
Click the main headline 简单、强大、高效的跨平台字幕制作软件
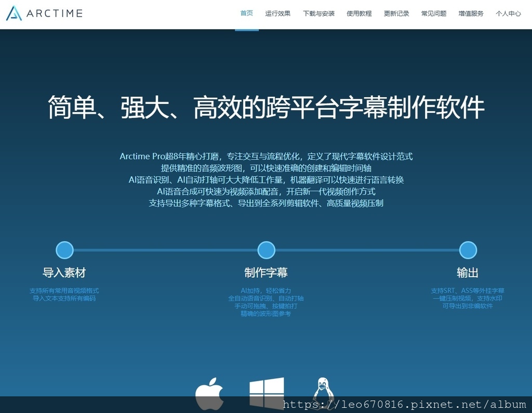pyautogui.click(x=266, y=107)
